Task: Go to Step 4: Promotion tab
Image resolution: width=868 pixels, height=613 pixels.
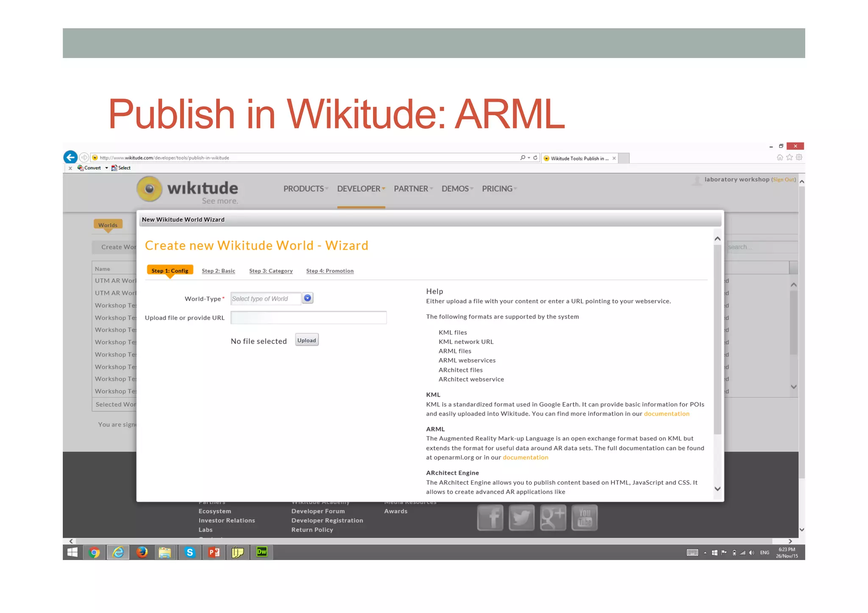Action: tap(330, 271)
